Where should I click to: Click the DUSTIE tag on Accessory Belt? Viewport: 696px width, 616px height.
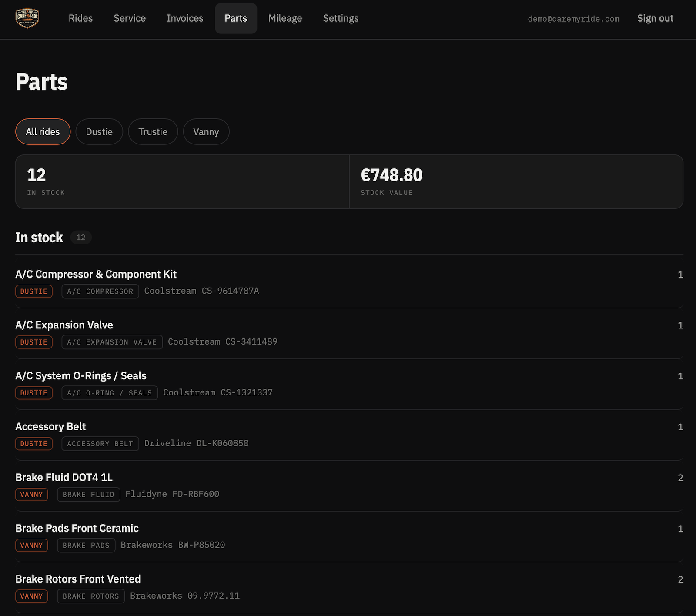coord(34,444)
